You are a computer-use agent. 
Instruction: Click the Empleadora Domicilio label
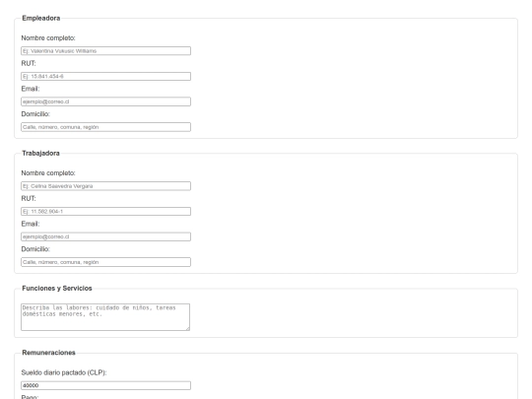[x=35, y=114]
